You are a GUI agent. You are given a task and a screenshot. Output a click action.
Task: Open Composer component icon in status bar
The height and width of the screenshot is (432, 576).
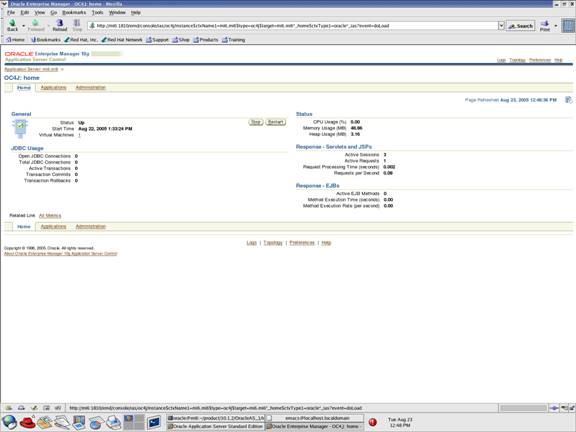tap(34, 408)
